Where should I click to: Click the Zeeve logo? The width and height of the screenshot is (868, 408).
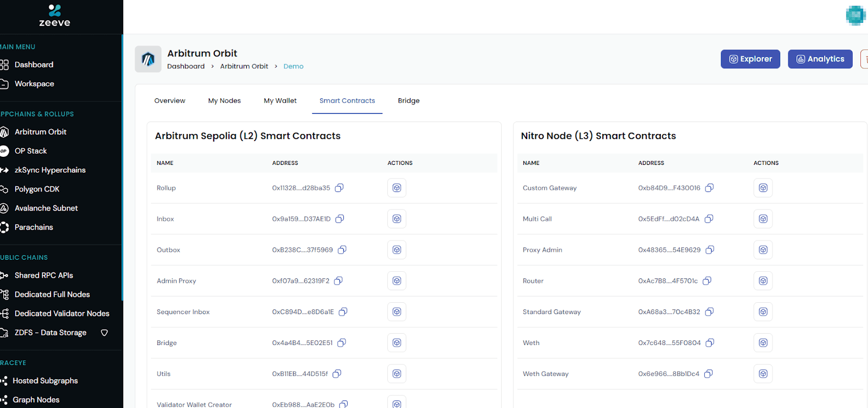pyautogui.click(x=55, y=16)
